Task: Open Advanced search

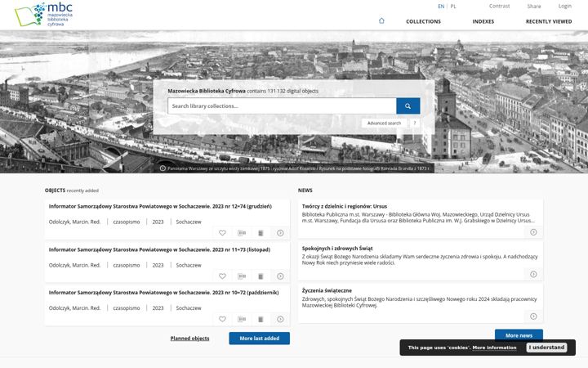Action: click(x=384, y=123)
